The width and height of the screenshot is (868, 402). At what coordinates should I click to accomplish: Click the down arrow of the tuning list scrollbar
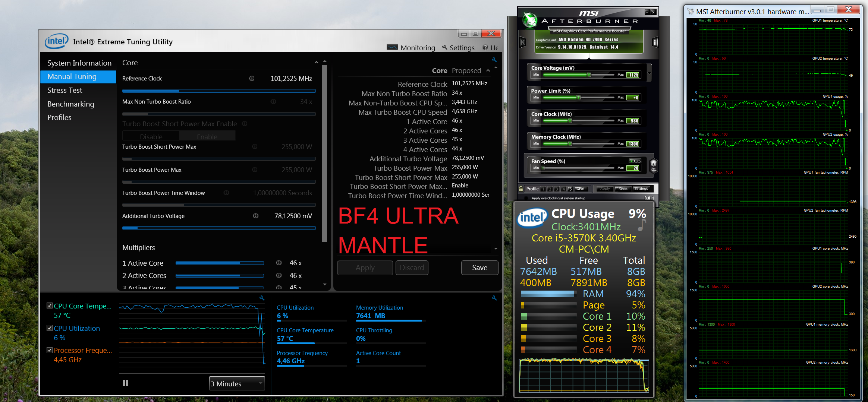click(324, 284)
